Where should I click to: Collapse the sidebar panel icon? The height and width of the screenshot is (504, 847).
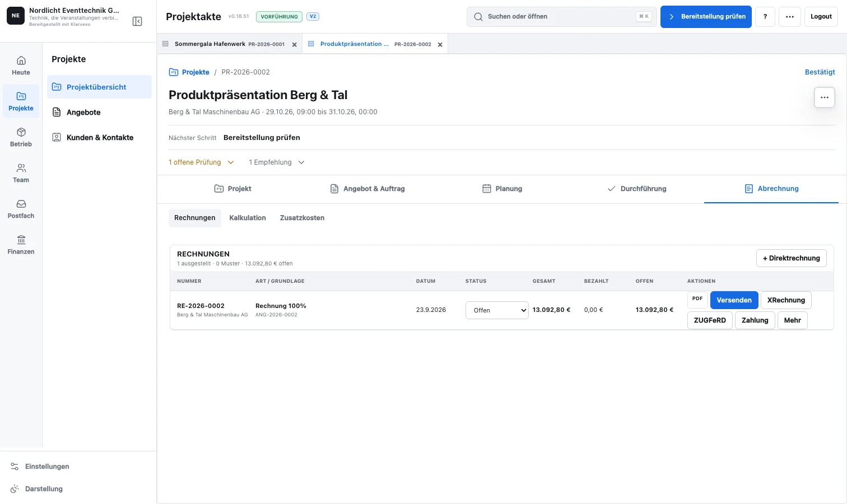coord(137,21)
